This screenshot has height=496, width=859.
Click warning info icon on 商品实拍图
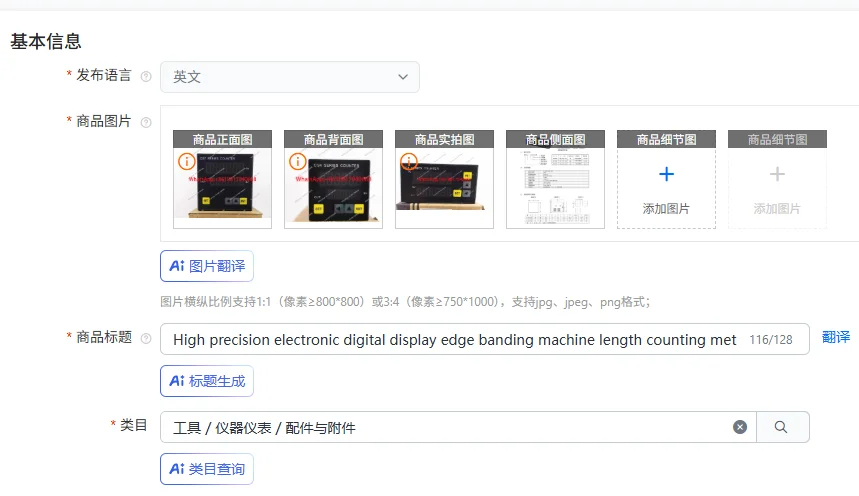[409, 162]
